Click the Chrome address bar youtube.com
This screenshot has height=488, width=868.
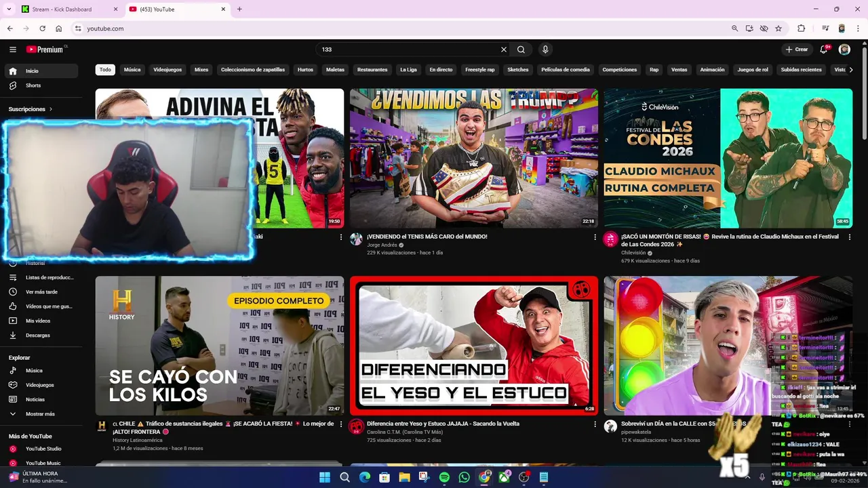pos(105,28)
